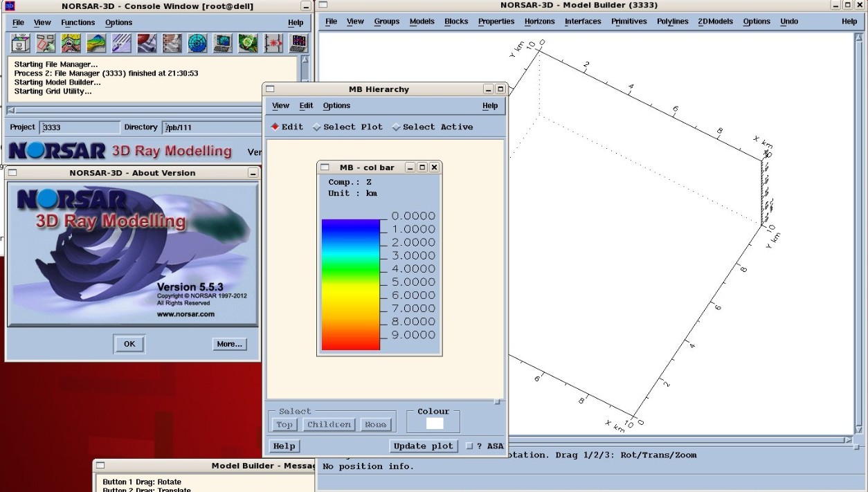The image size is (868, 492).
Task: Open Primitives menu in Model Builder
Action: tap(629, 21)
